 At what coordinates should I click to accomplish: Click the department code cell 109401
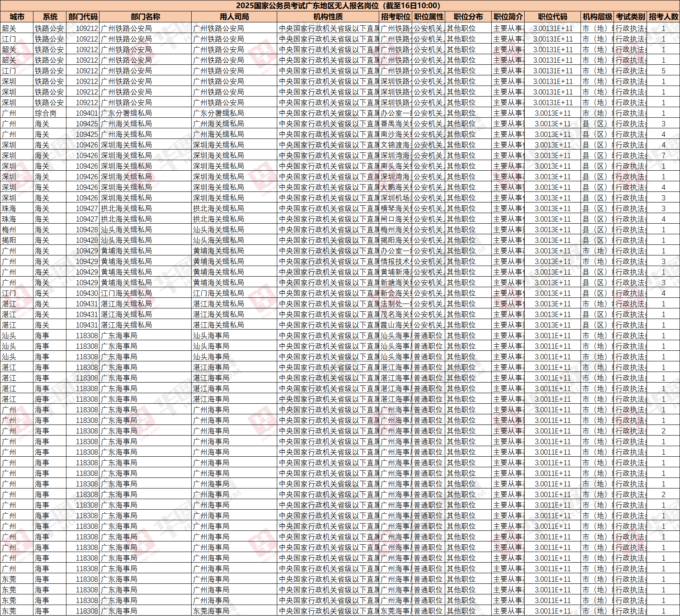(x=83, y=113)
